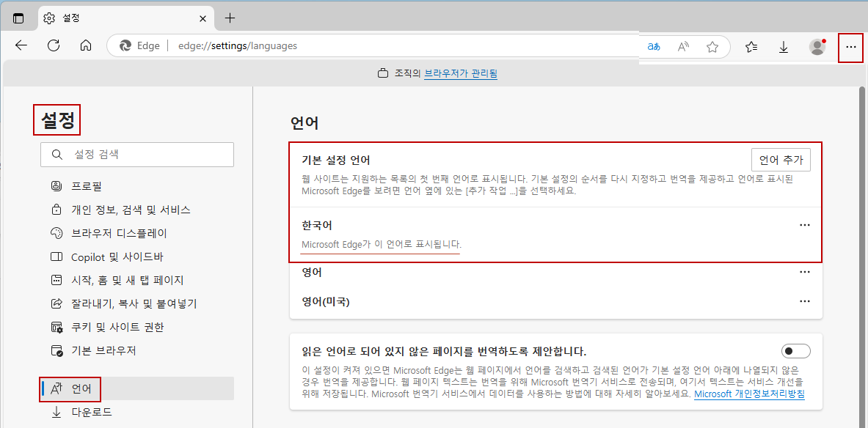Open Edge settings and more menu
The height and width of the screenshot is (428, 868).
pyautogui.click(x=851, y=47)
